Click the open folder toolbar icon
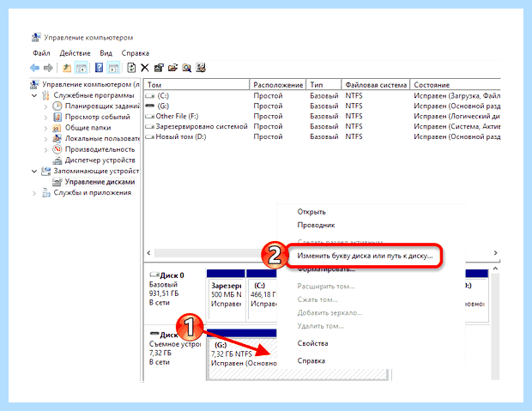The width and height of the screenshot is (532, 411). tap(172, 68)
